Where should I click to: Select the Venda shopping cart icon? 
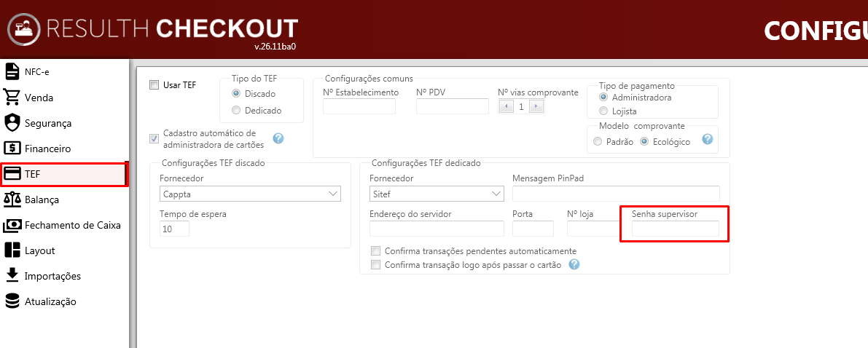click(x=12, y=98)
